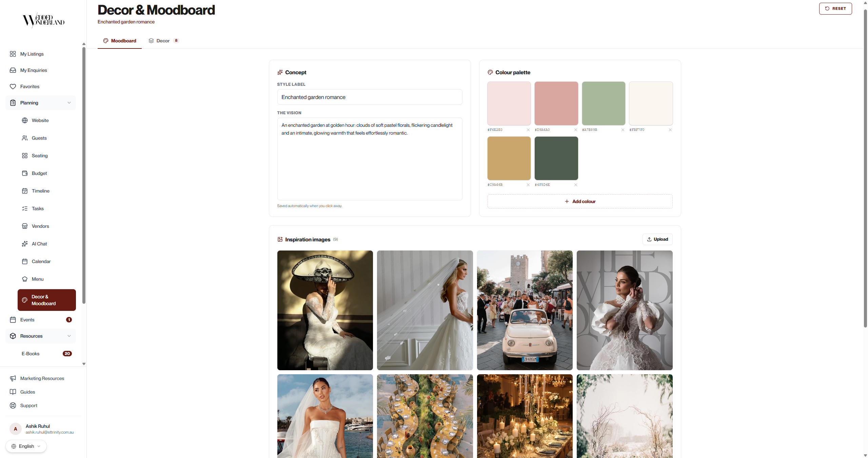868x458 pixels.
Task: Click the Guests people icon
Action: coord(25,138)
